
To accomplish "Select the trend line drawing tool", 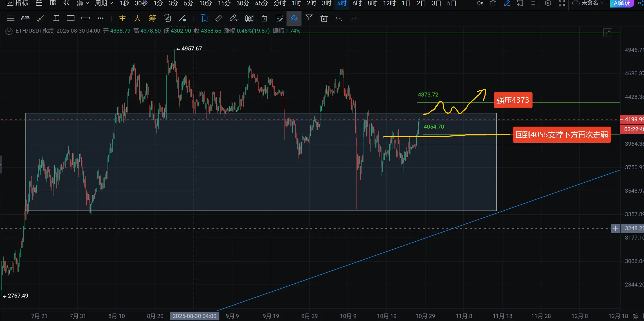I will point(40,18).
